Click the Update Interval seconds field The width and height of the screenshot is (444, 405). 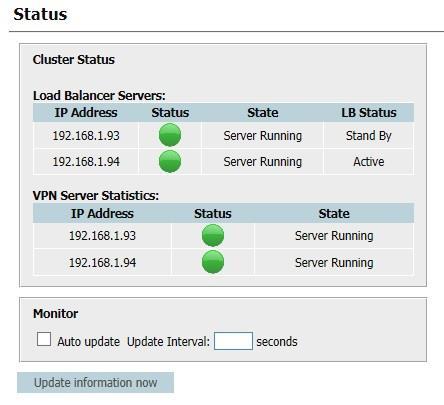233,341
